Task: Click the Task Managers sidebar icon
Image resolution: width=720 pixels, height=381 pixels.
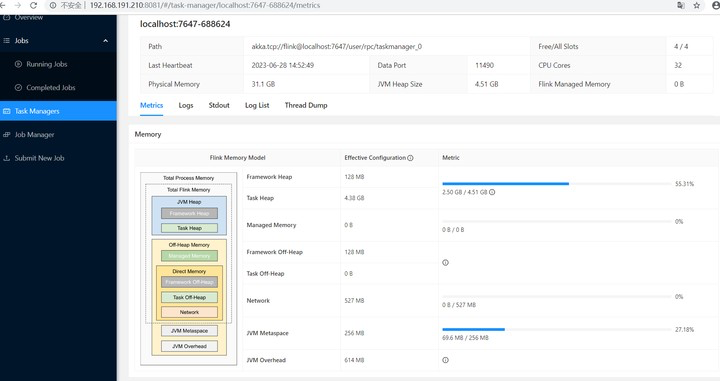Action: point(6,111)
